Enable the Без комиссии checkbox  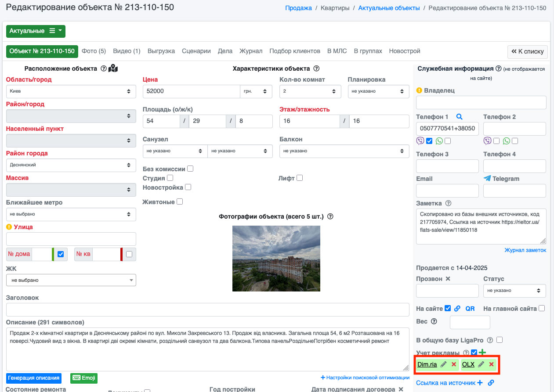(x=190, y=169)
